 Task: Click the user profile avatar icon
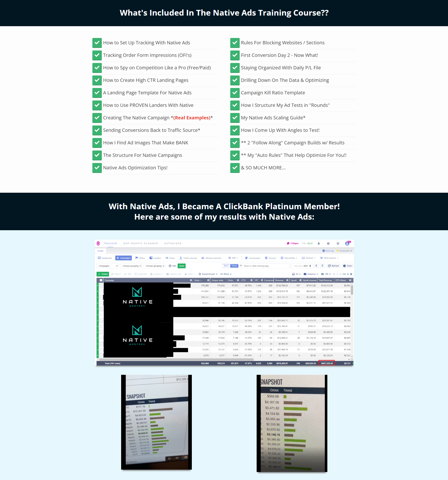pos(347,243)
